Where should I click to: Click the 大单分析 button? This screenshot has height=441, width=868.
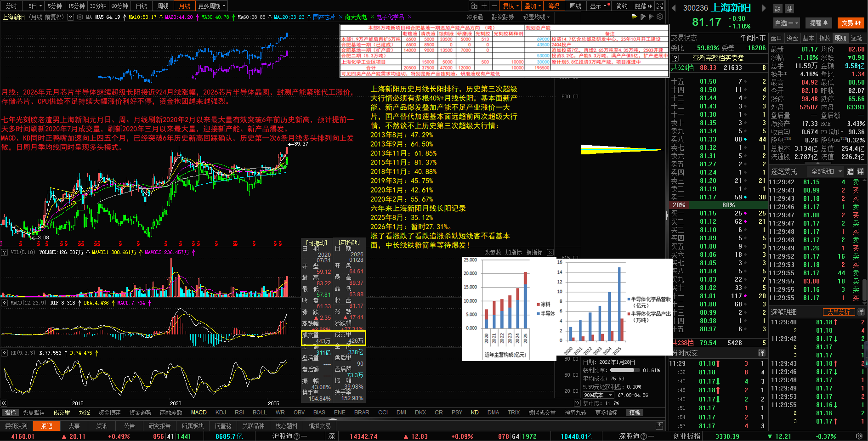coord(839,312)
